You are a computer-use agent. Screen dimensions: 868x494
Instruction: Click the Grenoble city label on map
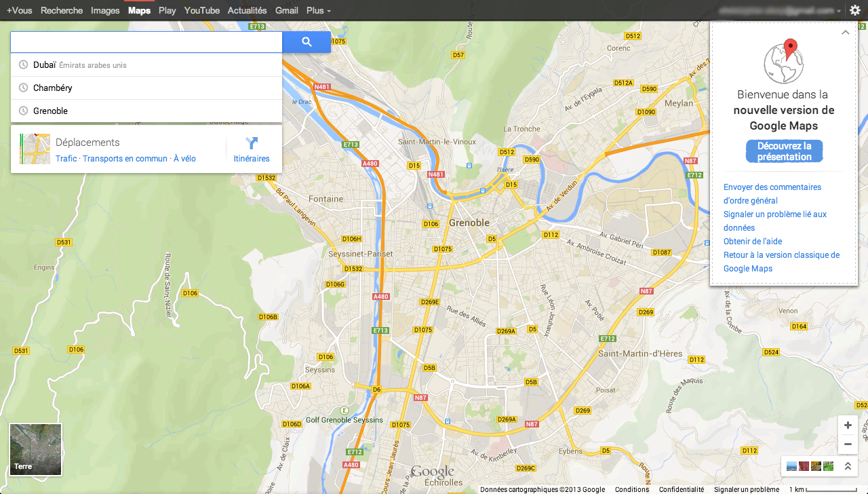click(469, 223)
